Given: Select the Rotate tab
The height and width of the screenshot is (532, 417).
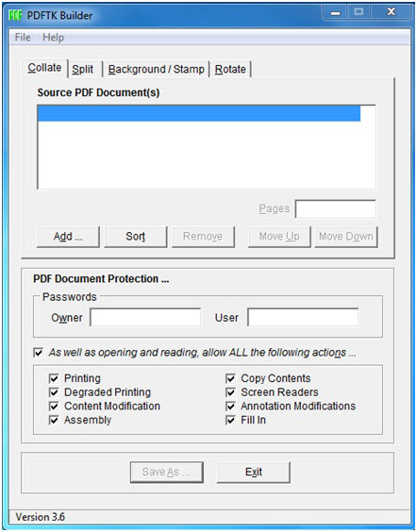Looking at the screenshot, I should [x=230, y=69].
